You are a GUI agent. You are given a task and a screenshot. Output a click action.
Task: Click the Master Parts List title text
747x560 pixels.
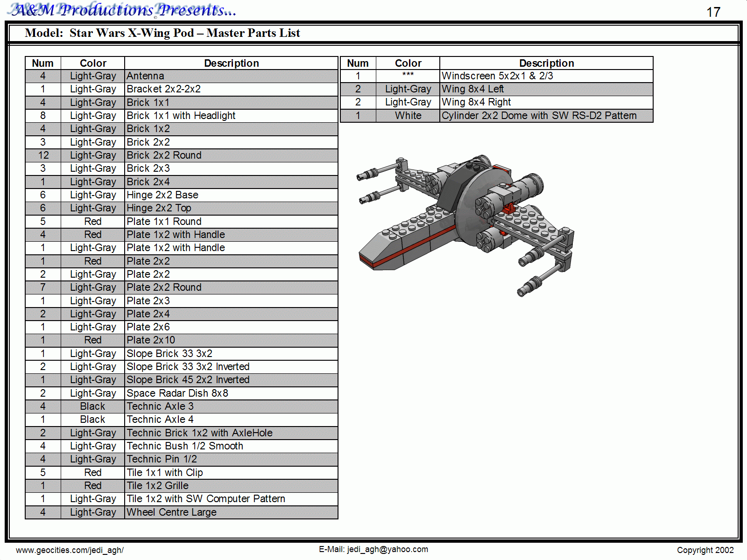pos(253,33)
